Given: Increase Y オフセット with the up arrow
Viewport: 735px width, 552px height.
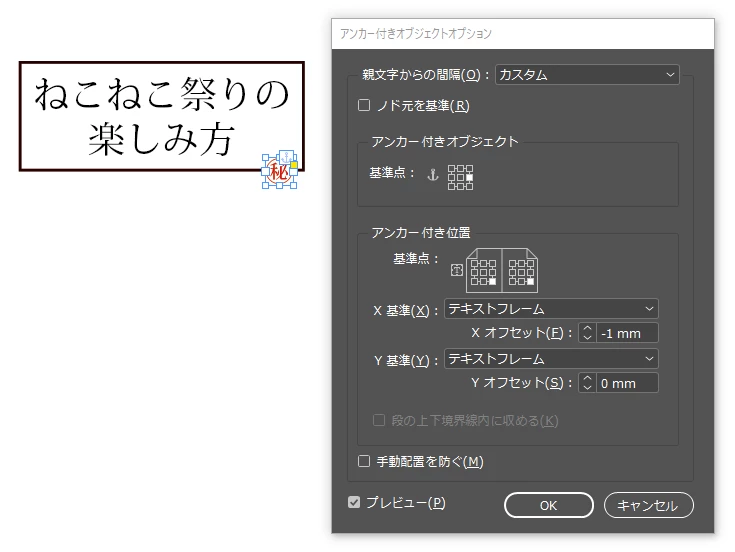Looking at the screenshot, I should tap(587, 379).
